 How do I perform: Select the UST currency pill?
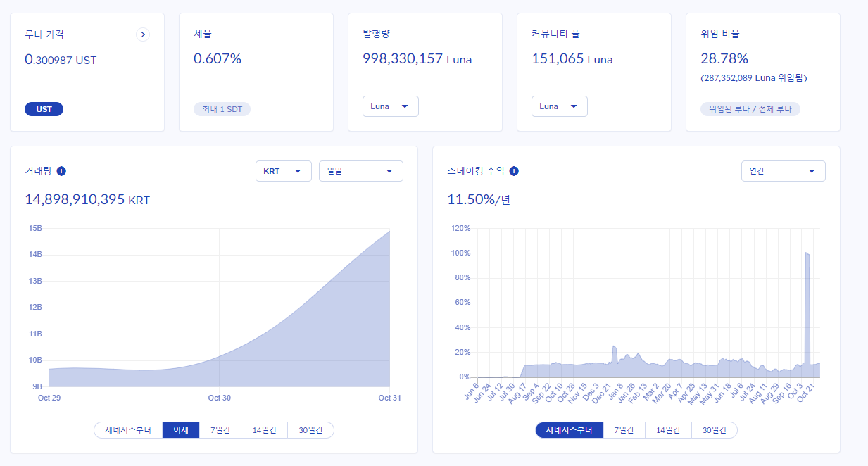tap(44, 109)
